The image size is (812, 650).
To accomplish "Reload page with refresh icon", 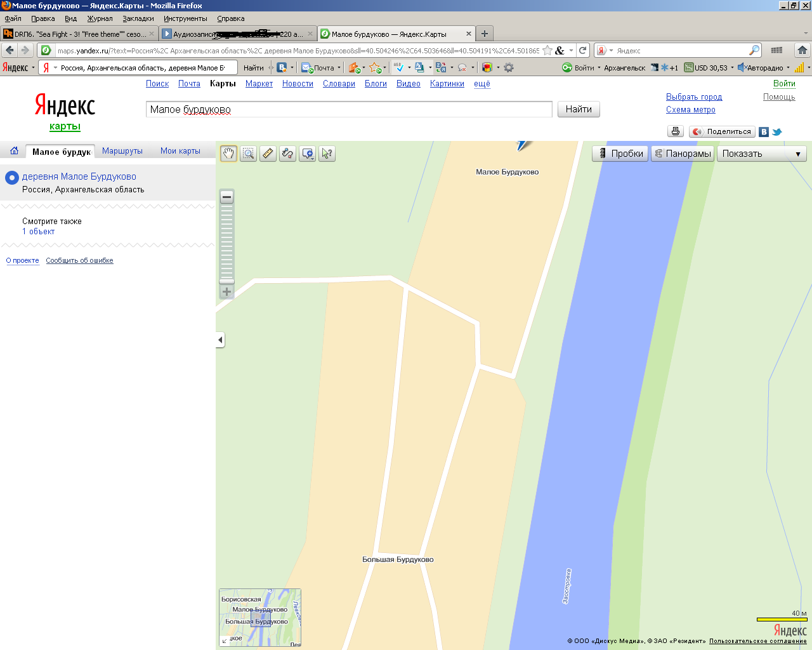I will (582, 50).
